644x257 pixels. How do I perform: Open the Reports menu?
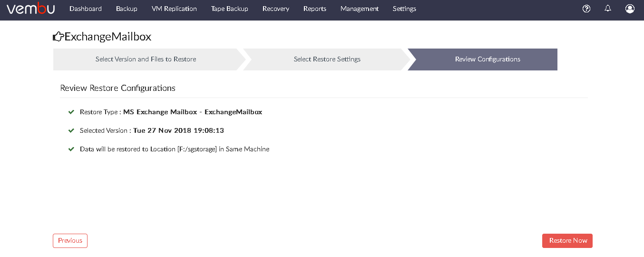coord(315,9)
